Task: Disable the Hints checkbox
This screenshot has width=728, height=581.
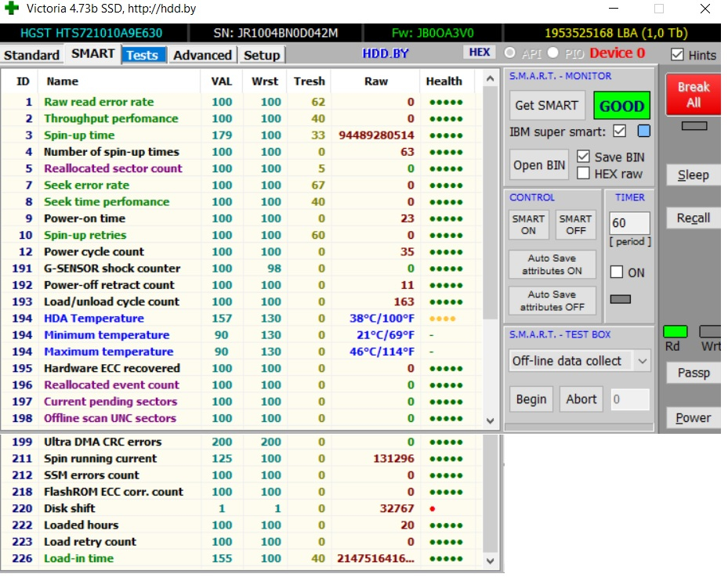Action: pyautogui.click(x=677, y=55)
